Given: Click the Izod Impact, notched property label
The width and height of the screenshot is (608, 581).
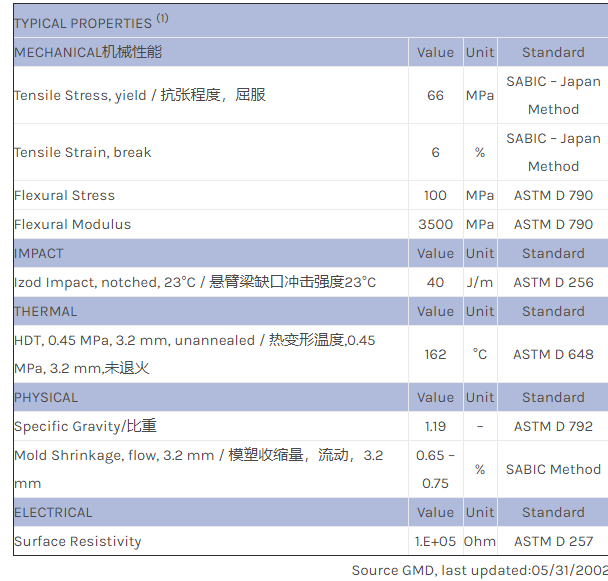Looking at the screenshot, I should (195, 282).
